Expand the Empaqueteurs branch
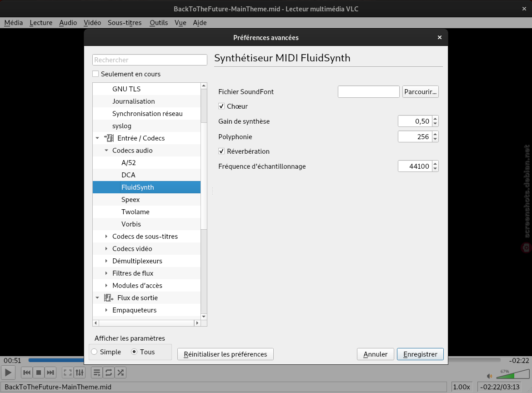Screen dimensions: 532x393 [106, 310]
